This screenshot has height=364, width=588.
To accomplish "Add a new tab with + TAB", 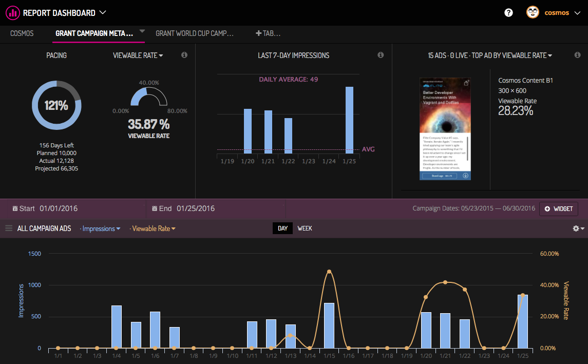I will coord(268,33).
